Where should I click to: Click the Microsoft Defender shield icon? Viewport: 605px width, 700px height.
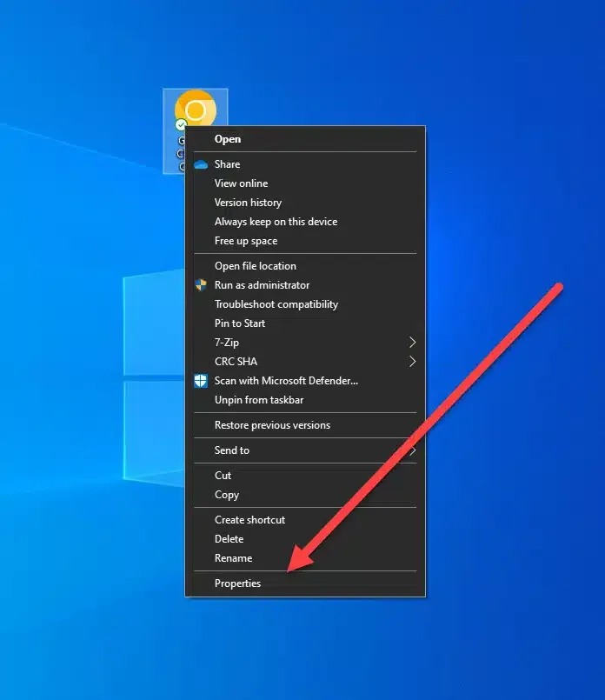pyautogui.click(x=201, y=381)
